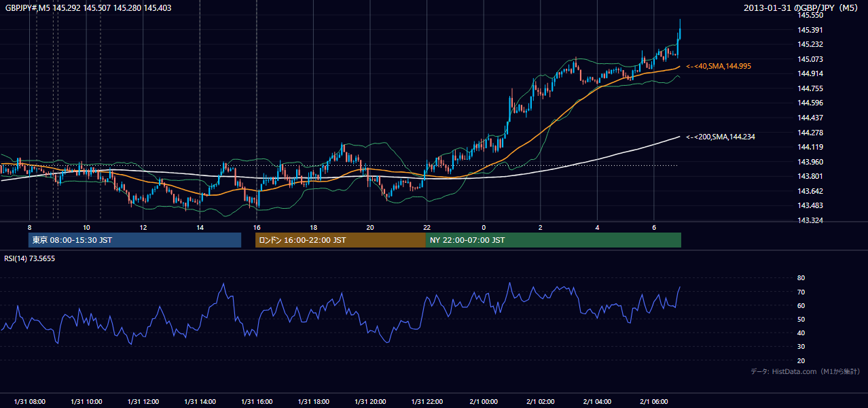Click the 2/1 00:00 bottom time label
This screenshot has height=408, width=868.
(484, 402)
